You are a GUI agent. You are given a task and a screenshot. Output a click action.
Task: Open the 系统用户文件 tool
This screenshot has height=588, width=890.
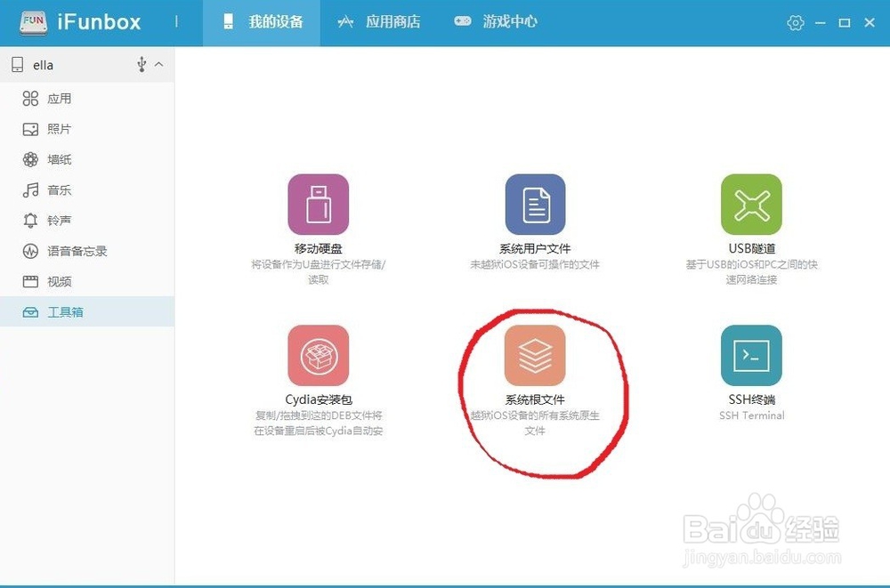[535, 205]
